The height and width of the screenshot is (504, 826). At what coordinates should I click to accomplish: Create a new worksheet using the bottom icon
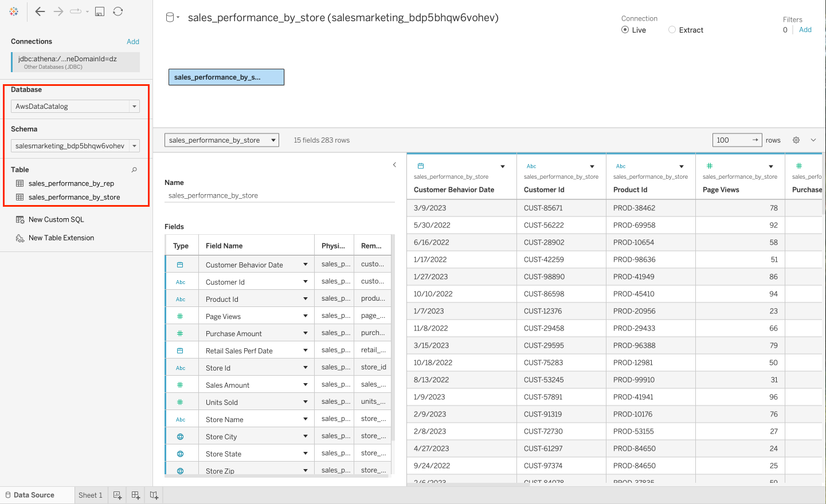117,495
